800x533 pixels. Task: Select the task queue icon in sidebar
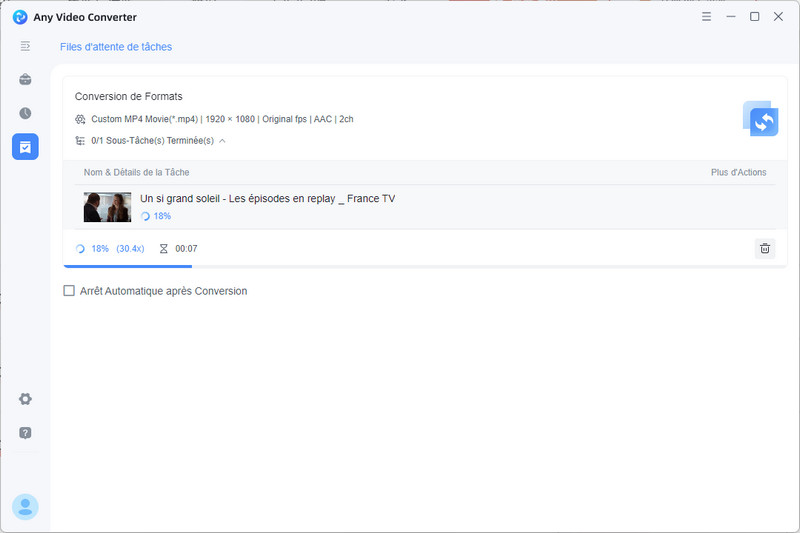pos(25,147)
